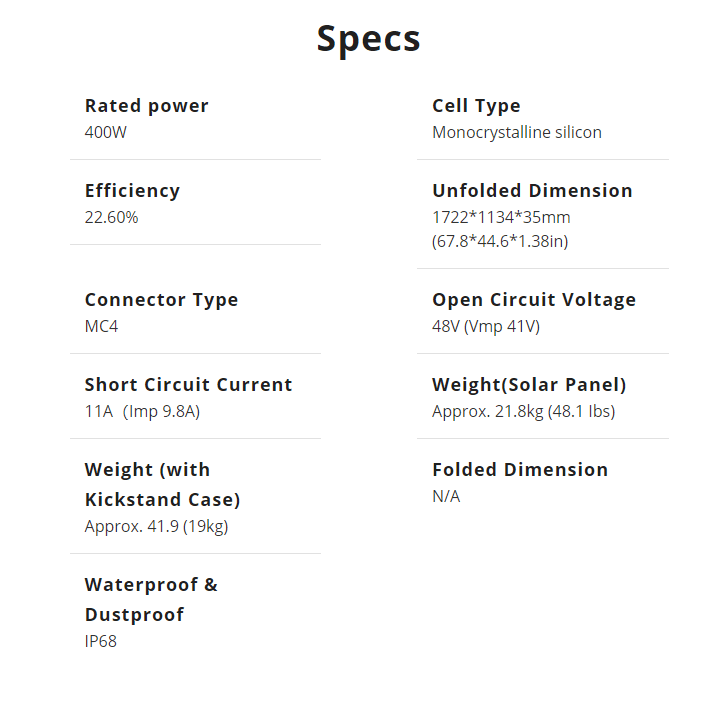
Task: Select the Approx. 41.9 (19kg) value
Action: [156, 526]
